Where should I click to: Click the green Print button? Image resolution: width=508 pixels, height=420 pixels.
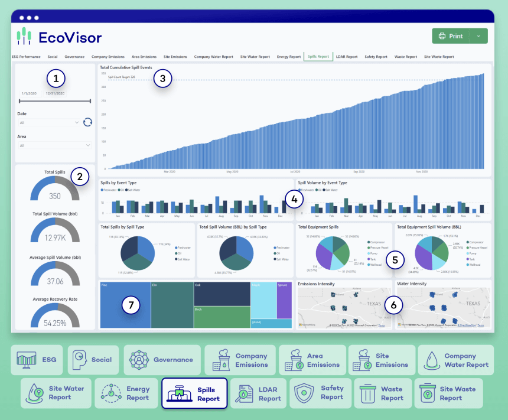click(451, 36)
